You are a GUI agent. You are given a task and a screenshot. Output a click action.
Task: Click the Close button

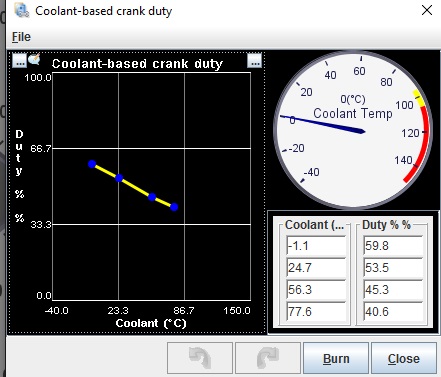404,358
